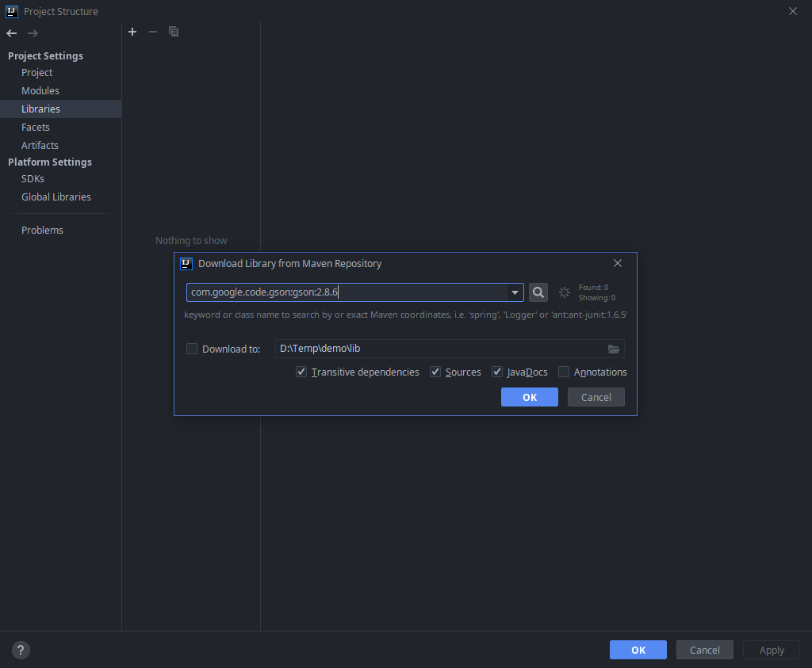Toggle the Sources checkbox
Screen dimensions: 812x668
point(435,372)
